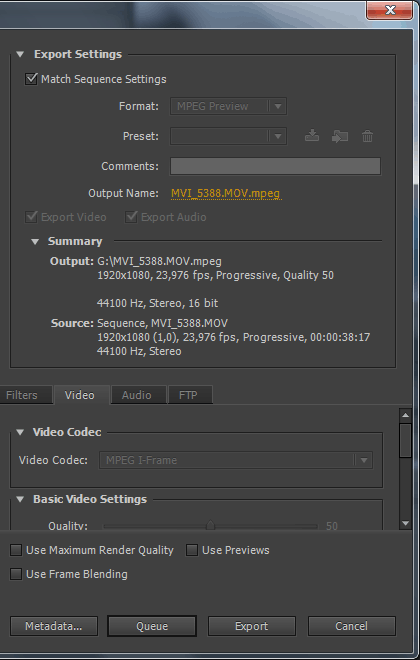This screenshot has width=420, height=660.
Task: Click the Quality value 50
Action: coord(332,526)
